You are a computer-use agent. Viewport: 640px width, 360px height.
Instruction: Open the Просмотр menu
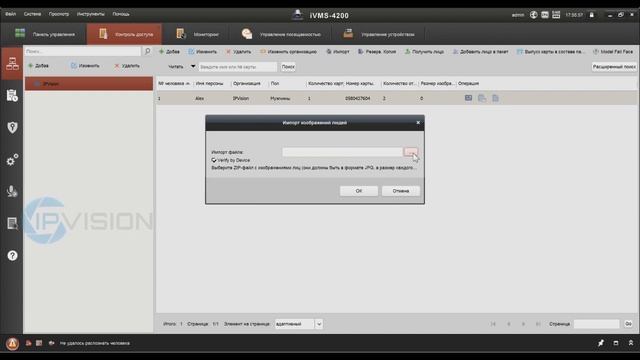59,14
